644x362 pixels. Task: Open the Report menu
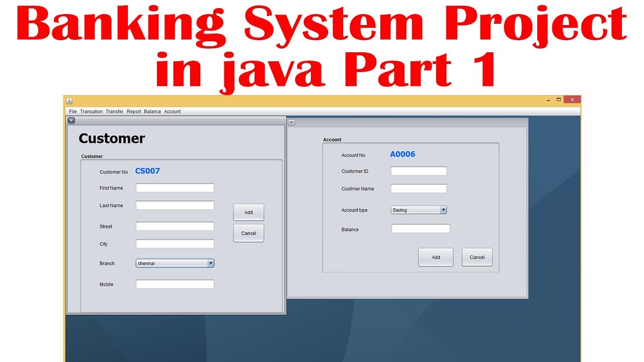(134, 112)
